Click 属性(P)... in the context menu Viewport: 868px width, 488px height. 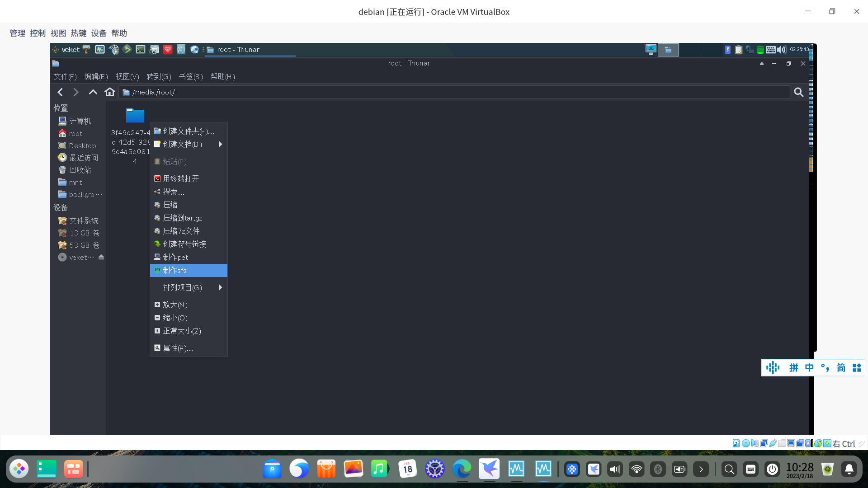pyautogui.click(x=178, y=348)
